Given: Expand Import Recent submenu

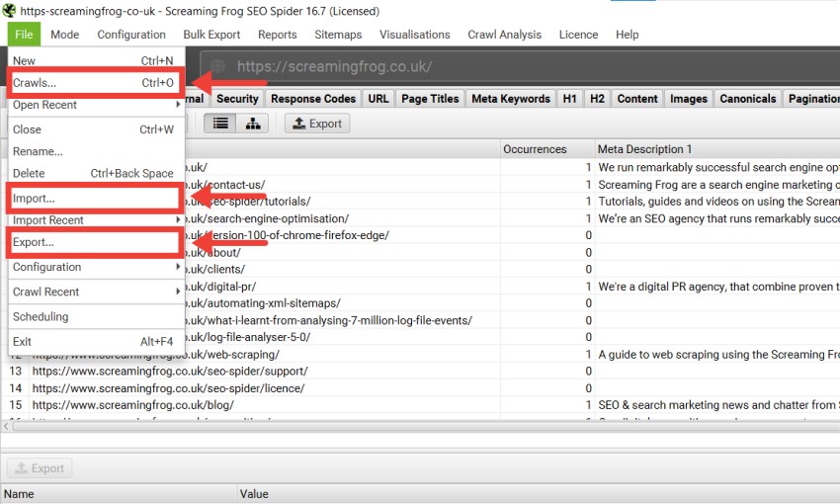Looking at the screenshot, I should (96, 220).
